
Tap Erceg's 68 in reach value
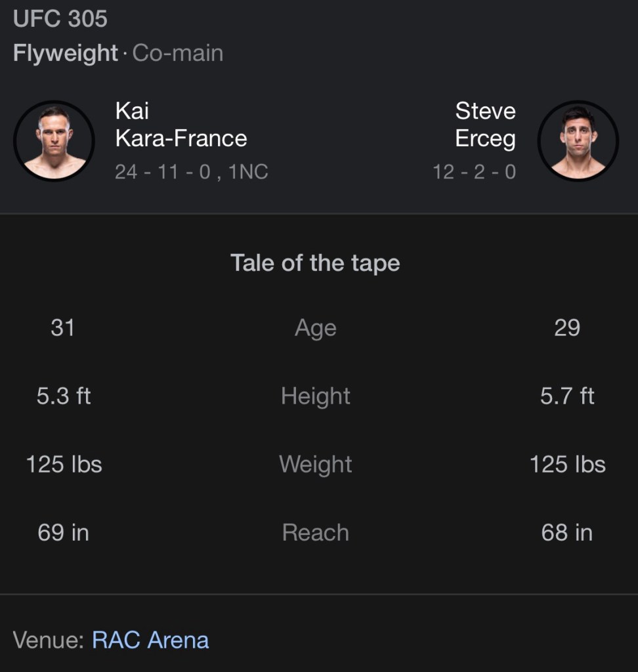click(x=566, y=532)
